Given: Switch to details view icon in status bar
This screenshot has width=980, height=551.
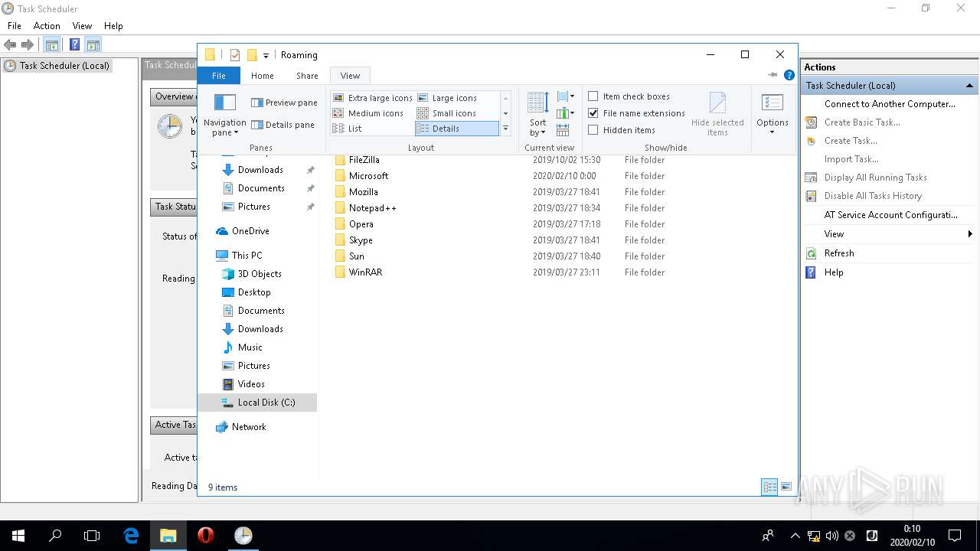Looking at the screenshot, I should pyautogui.click(x=770, y=487).
